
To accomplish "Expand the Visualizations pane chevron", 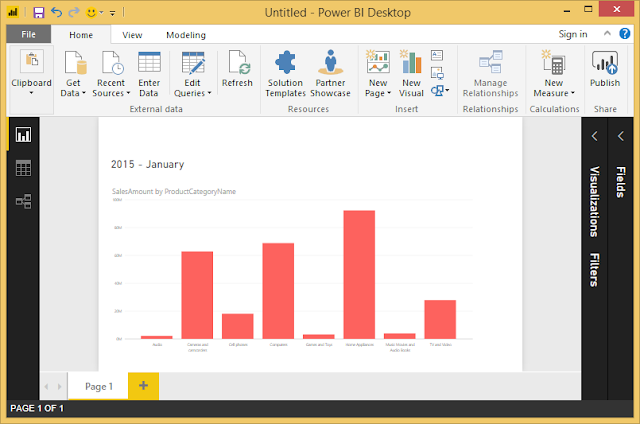I will [594, 136].
